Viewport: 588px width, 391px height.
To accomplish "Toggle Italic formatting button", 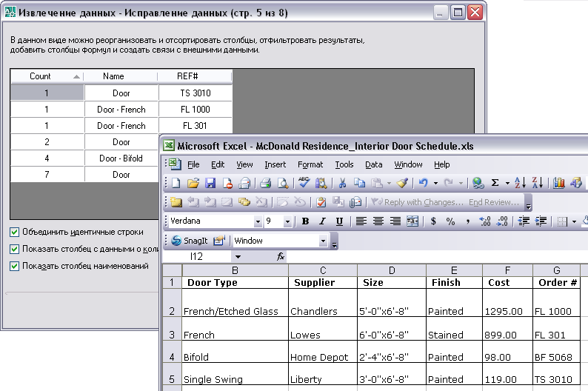I will pyautogui.click(x=322, y=221).
